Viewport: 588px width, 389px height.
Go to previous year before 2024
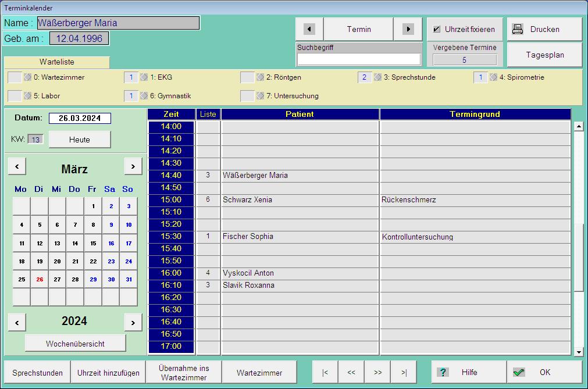click(17, 323)
